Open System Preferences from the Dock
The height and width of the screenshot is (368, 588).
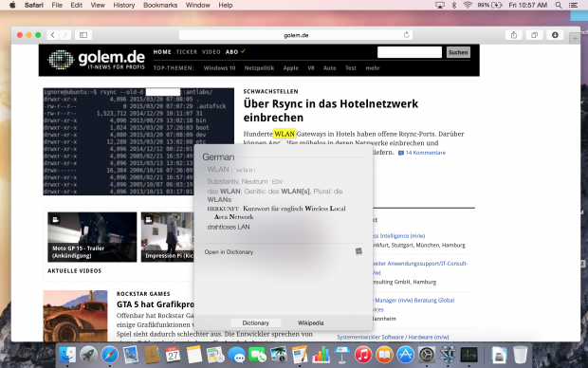click(x=427, y=355)
